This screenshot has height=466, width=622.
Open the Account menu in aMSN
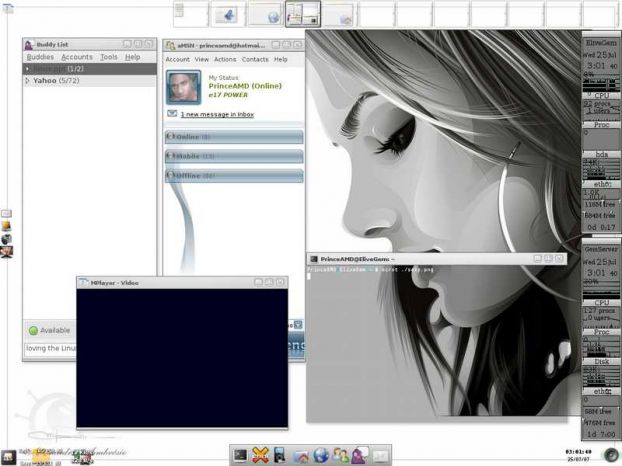(x=177, y=59)
